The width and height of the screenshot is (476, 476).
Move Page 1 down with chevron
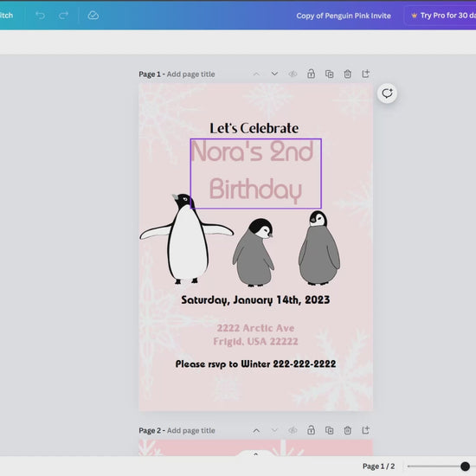pyautogui.click(x=274, y=74)
